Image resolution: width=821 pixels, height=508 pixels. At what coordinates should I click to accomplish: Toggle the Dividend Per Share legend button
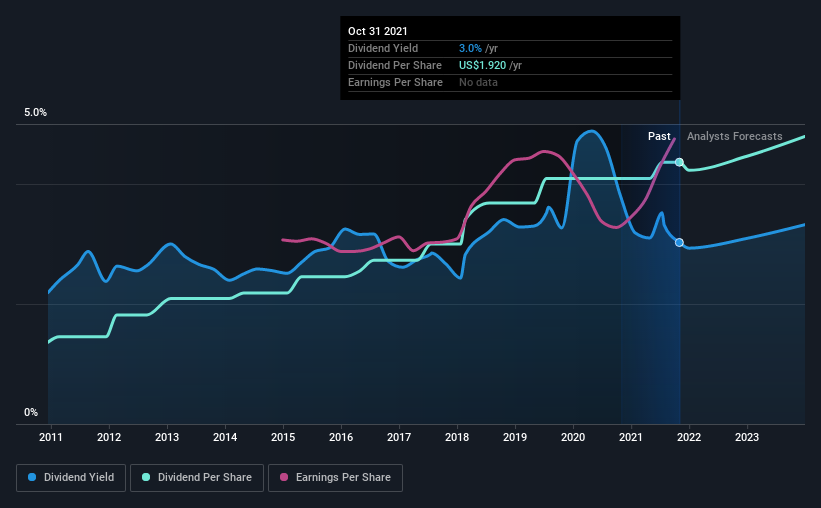pos(197,478)
